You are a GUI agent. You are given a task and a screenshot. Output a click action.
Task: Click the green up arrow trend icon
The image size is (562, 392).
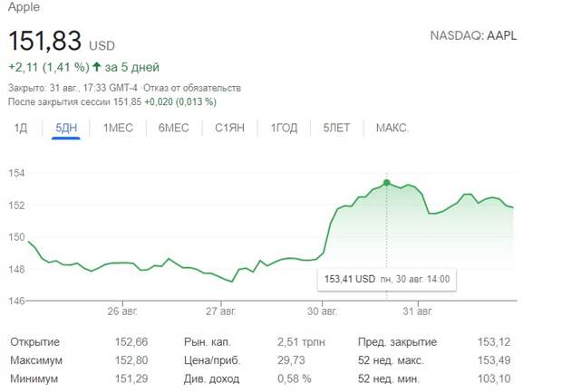point(95,67)
